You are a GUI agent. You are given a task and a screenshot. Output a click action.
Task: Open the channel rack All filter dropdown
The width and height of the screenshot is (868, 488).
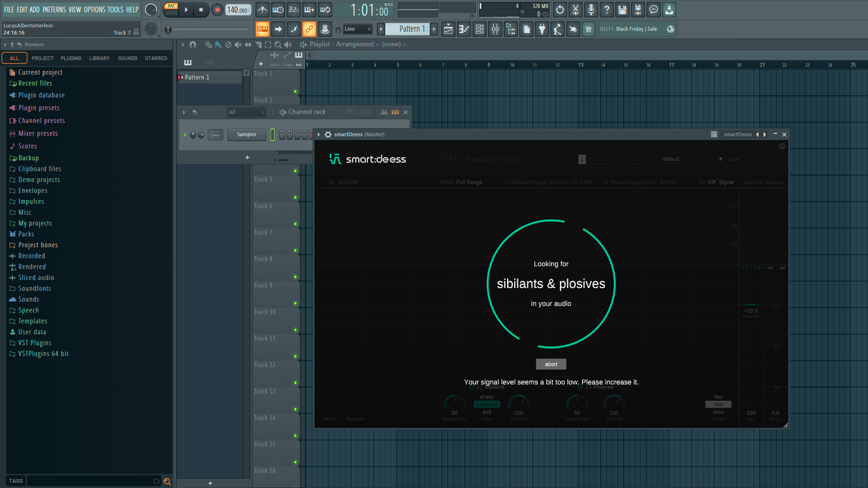point(247,112)
